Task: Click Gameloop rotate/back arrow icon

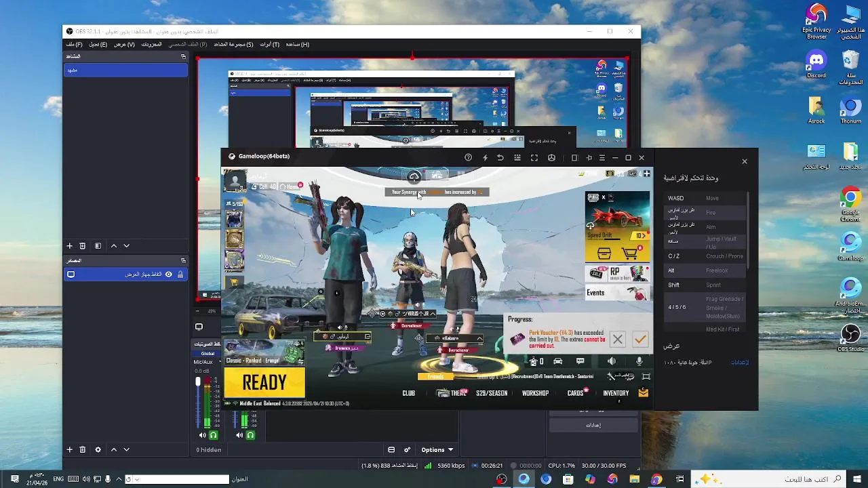Action: [500, 157]
